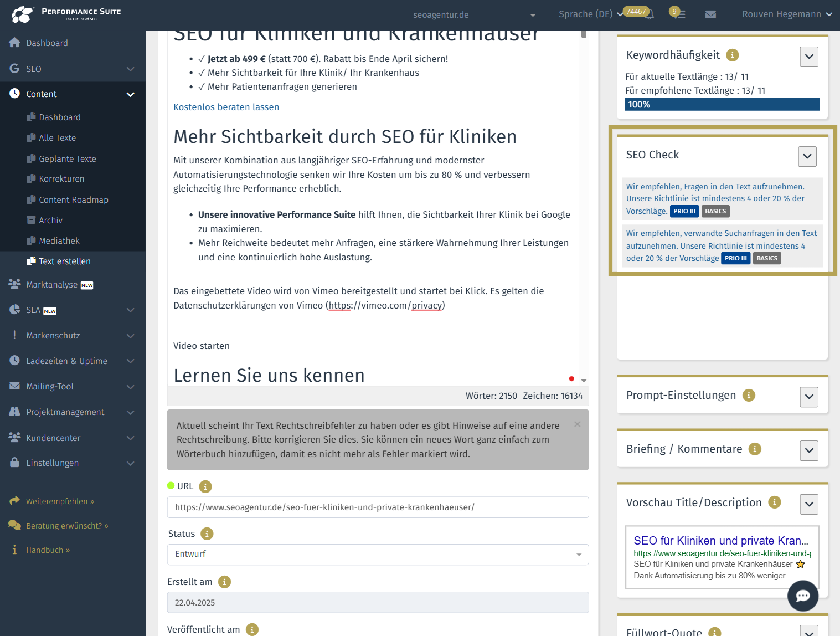The width and height of the screenshot is (840, 636).
Task: Click the Ladezeiten & Uptime clock icon
Action: pyautogui.click(x=15, y=360)
